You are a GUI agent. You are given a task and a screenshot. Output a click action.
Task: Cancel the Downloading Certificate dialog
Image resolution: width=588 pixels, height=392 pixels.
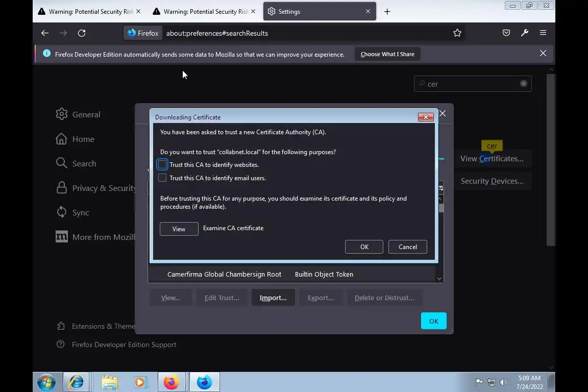click(x=408, y=247)
